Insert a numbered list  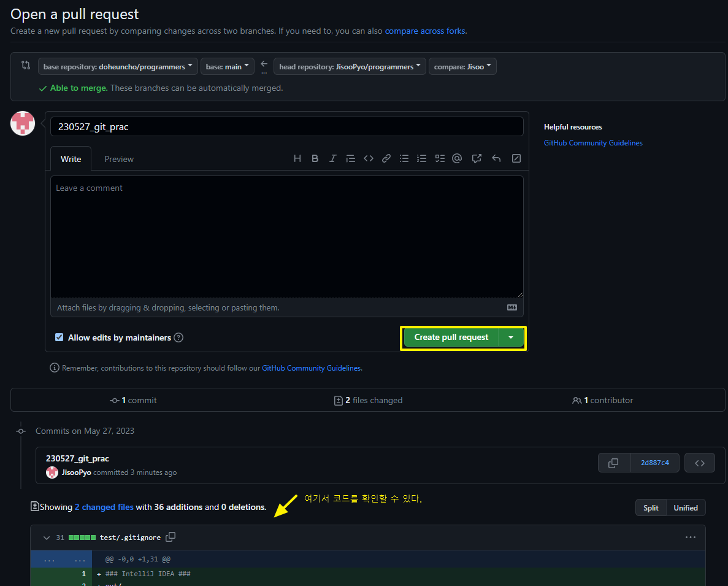click(421, 159)
